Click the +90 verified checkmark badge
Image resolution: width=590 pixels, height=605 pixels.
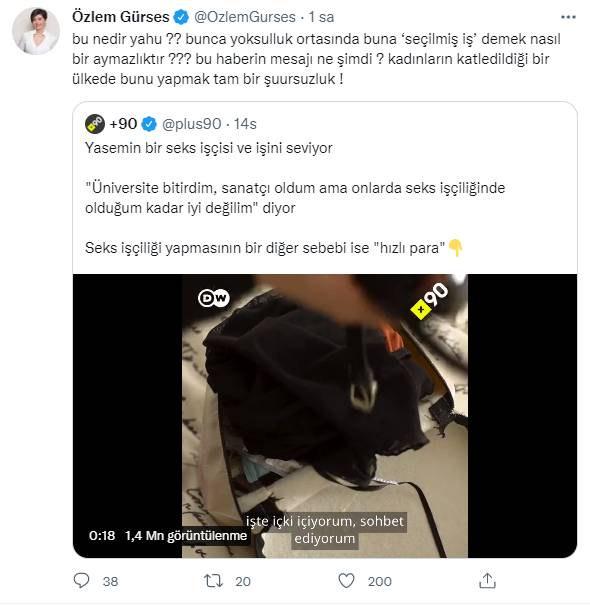tap(149, 124)
